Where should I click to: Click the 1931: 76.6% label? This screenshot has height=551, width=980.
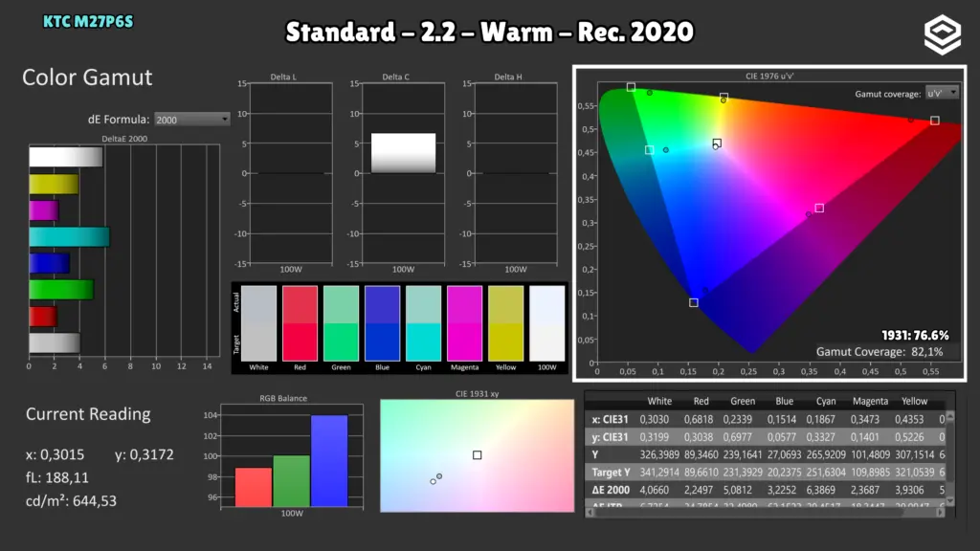915,336
